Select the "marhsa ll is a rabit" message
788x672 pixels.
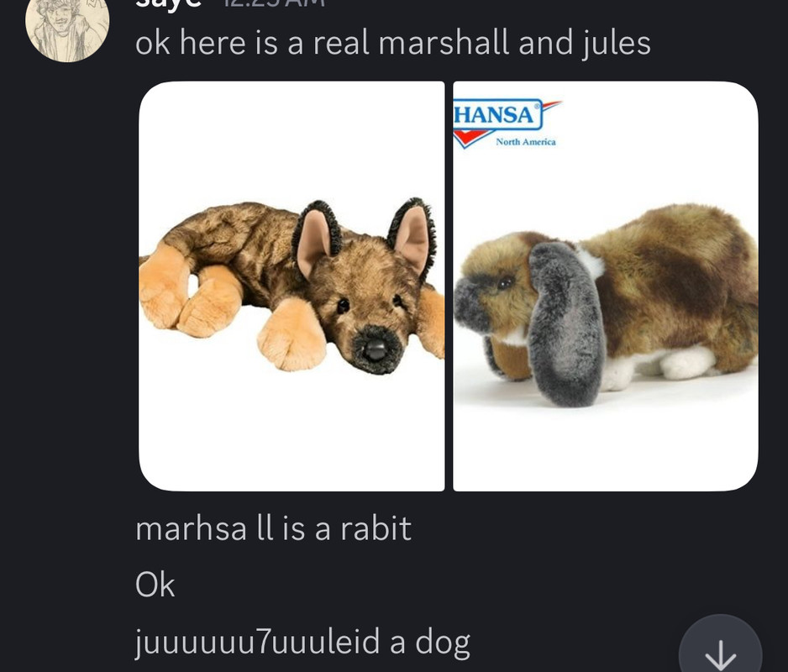(x=273, y=528)
